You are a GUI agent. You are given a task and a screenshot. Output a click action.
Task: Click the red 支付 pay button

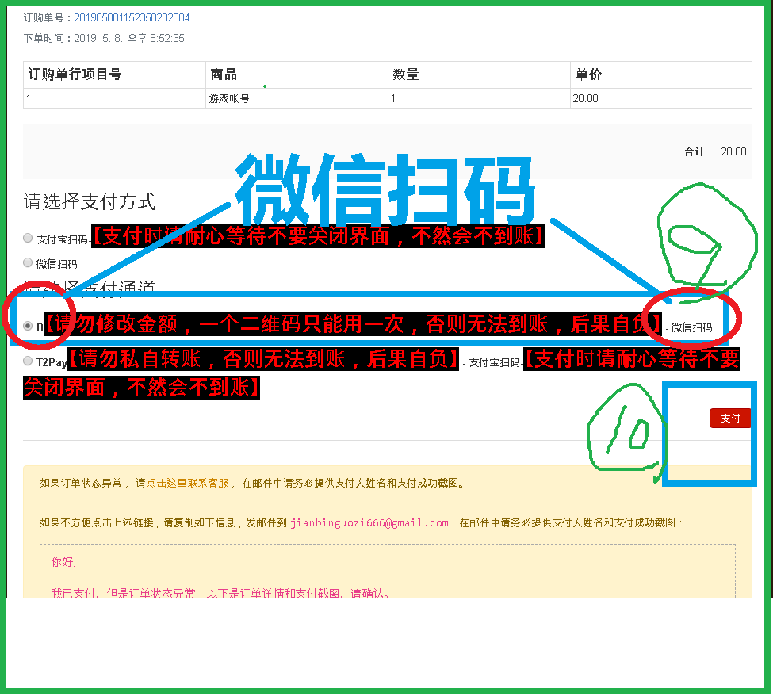point(729,418)
